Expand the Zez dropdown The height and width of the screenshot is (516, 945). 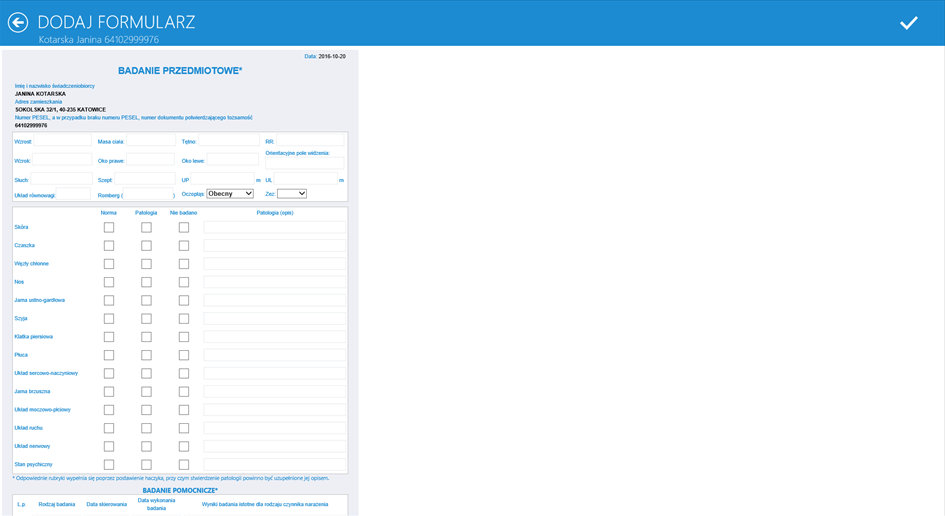coord(292,194)
